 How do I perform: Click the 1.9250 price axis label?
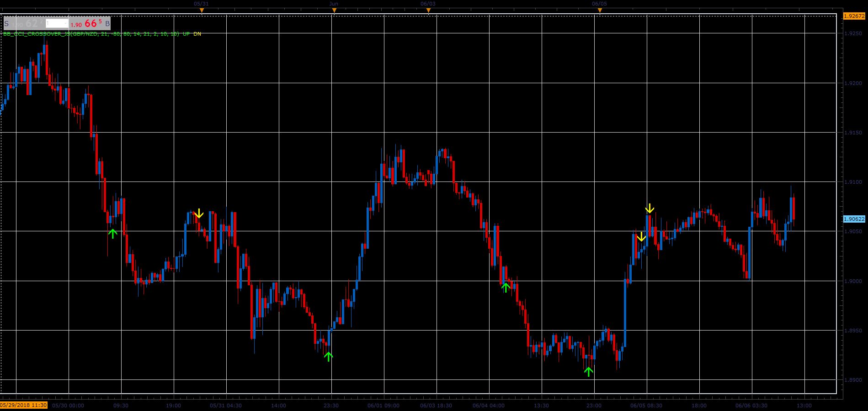pyautogui.click(x=853, y=34)
